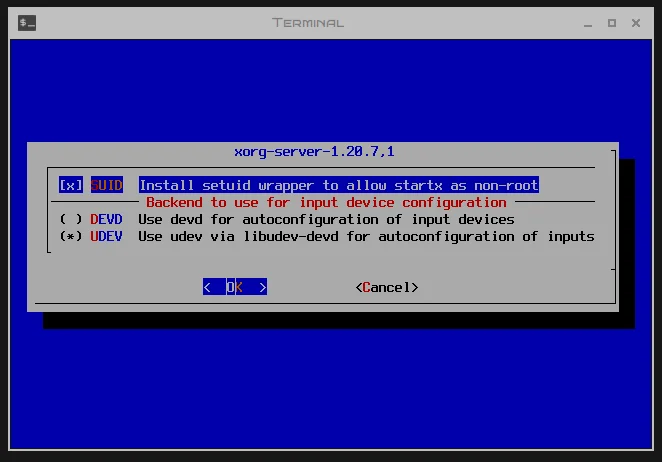Select the UDEV radio option
This screenshot has width=662, height=462.
tap(71, 236)
